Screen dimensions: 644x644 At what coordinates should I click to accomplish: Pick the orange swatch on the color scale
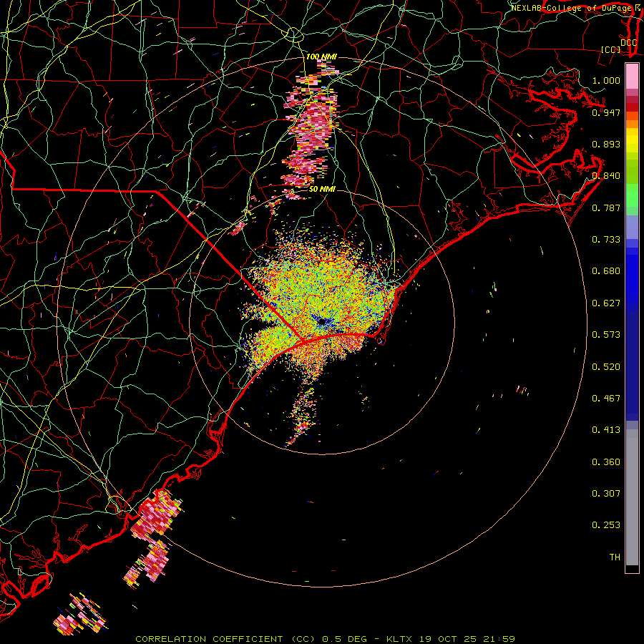(632, 120)
